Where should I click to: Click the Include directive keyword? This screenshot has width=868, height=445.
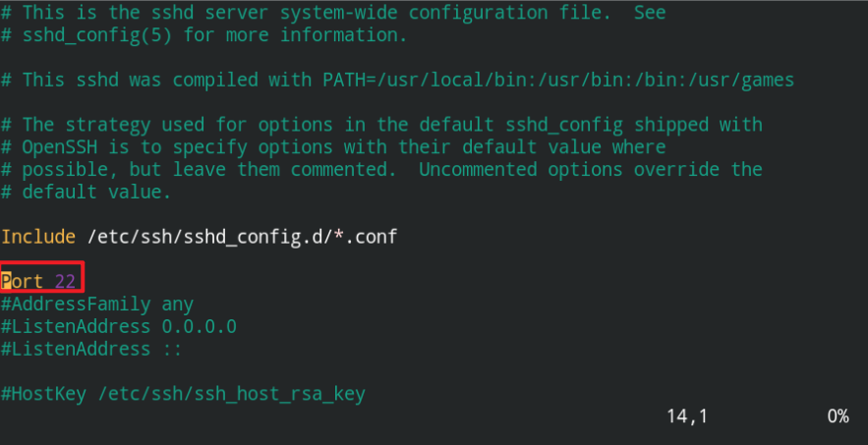coord(38,237)
